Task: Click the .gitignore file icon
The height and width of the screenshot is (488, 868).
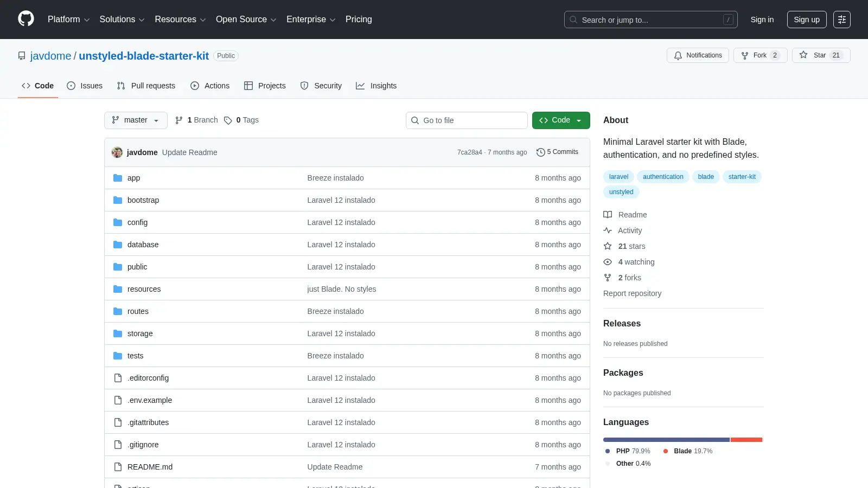Action: click(x=118, y=445)
